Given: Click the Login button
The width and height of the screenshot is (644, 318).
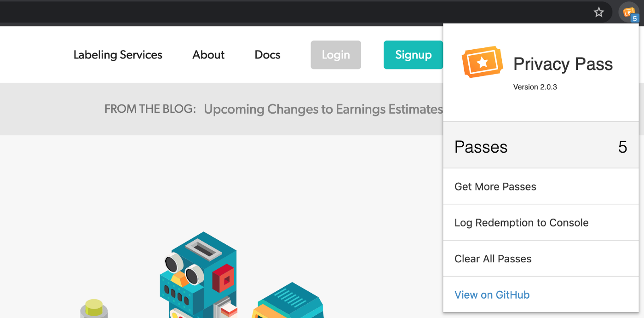Looking at the screenshot, I should click(335, 55).
